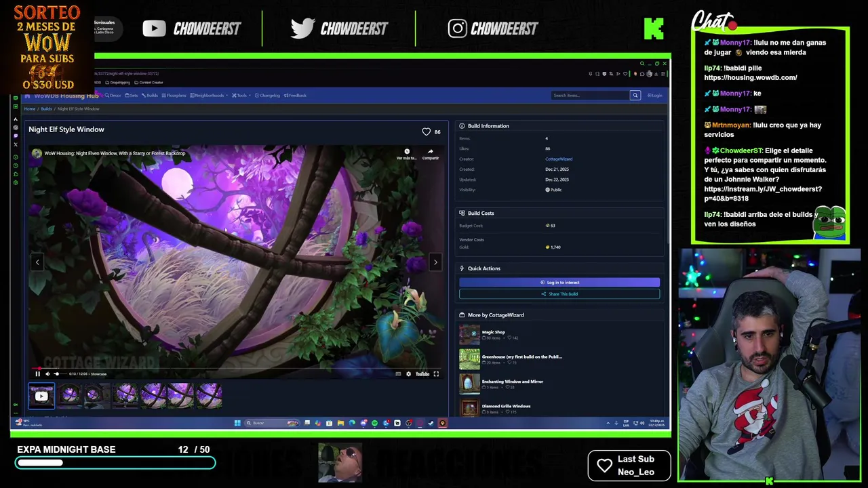Select the last gallery thumbnail

click(x=209, y=396)
